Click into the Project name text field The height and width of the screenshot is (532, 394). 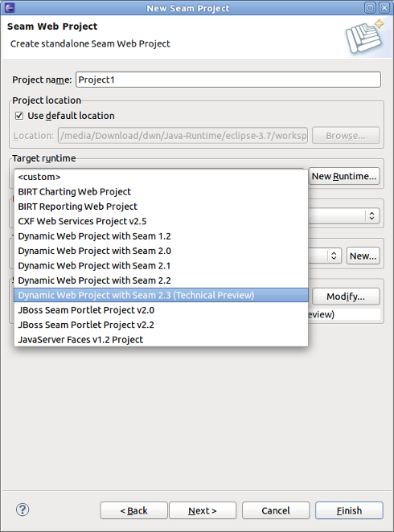pyautogui.click(x=228, y=80)
